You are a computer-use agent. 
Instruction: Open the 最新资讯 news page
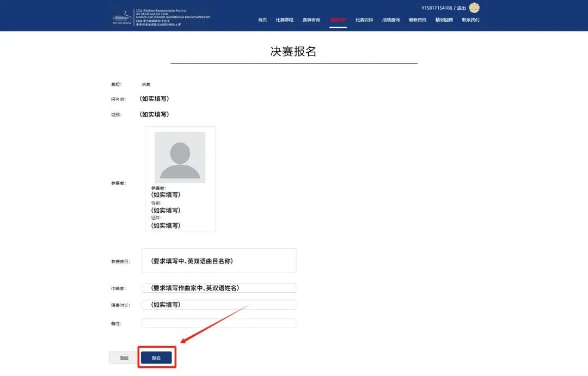pyautogui.click(x=418, y=20)
